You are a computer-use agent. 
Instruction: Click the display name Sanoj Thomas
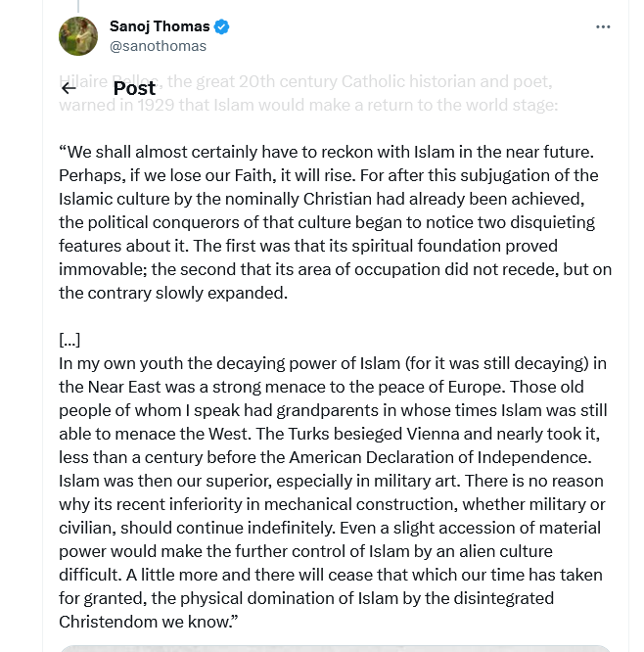pyautogui.click(x=160, y=26)
